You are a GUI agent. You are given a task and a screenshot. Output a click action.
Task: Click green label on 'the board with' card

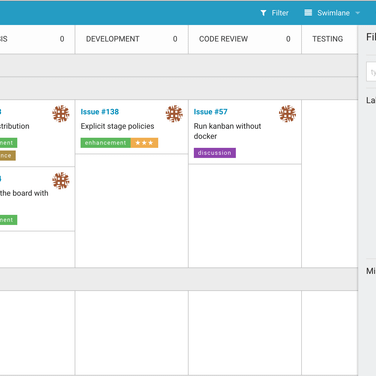point(8,220)
